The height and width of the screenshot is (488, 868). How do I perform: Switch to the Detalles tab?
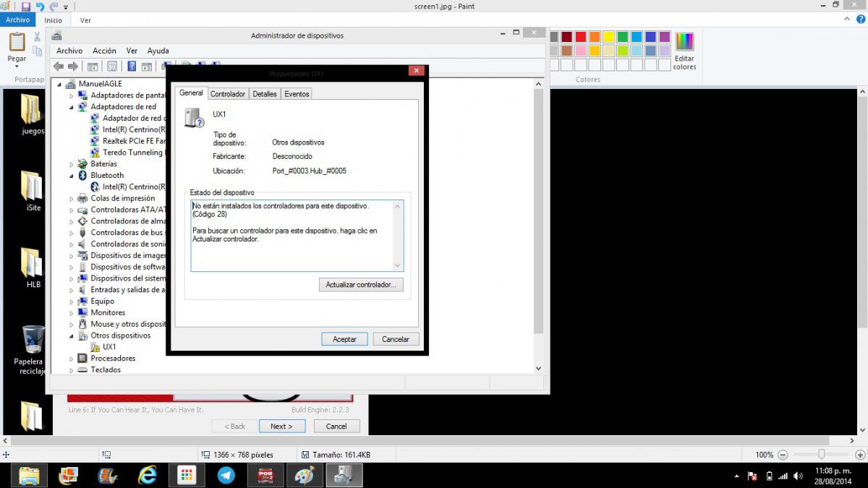[x=264, y=93]
